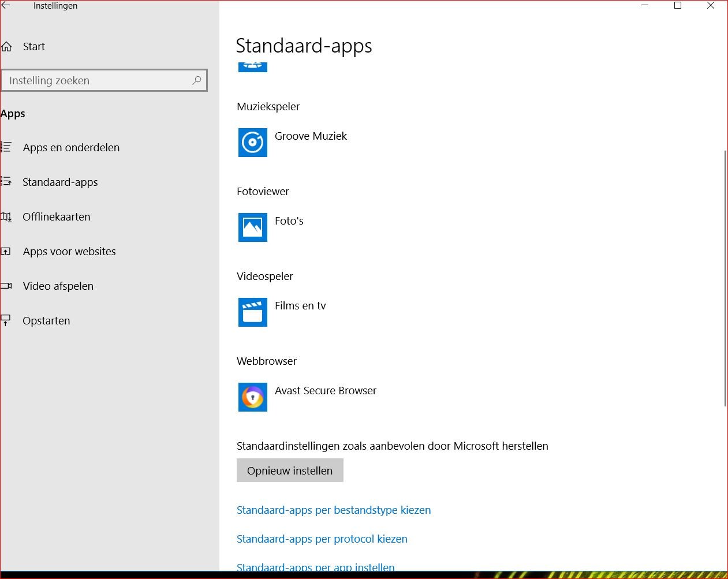Close the Instellingen window
728x579 pixels.
(x=711, y=6)
